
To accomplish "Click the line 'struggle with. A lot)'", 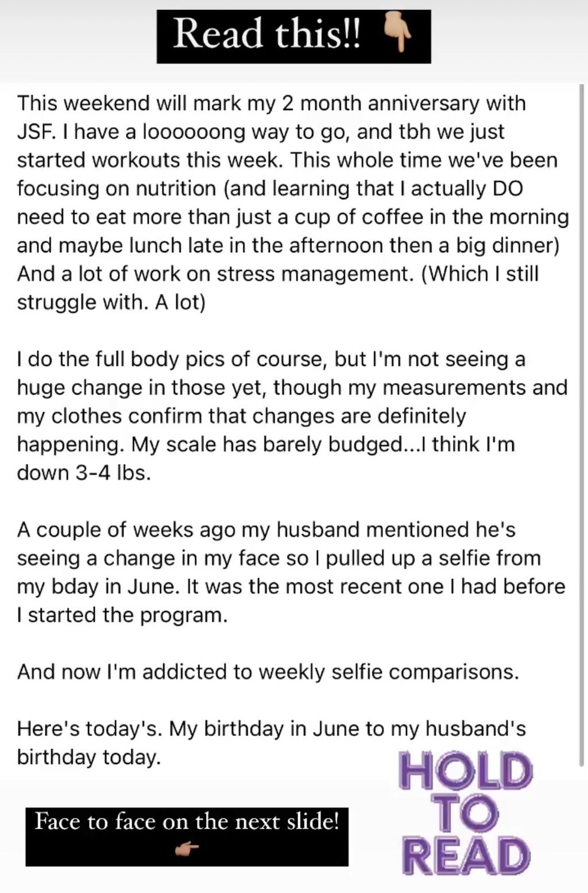I will pyautogui.click(x=111, y=303).
